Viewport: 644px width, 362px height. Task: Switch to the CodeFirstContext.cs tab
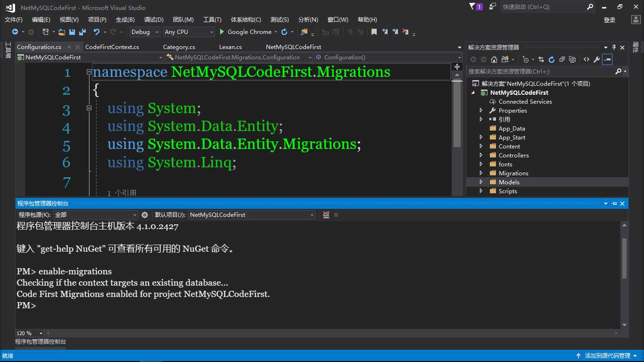112,47
